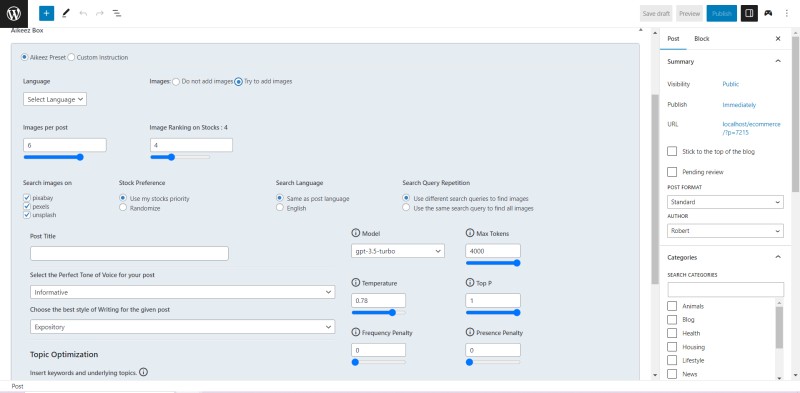Switch to the Block tab
Viewport: 800px width, 393px height.
tap(702, 39)
